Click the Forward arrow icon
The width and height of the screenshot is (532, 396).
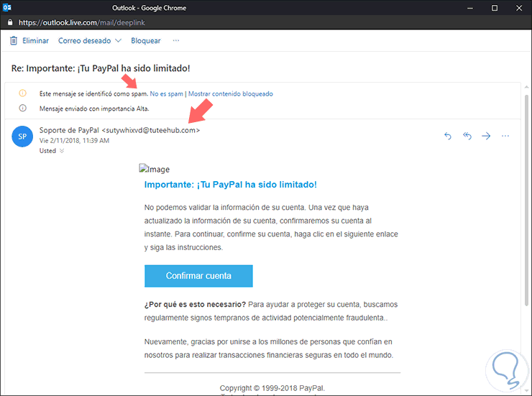tap(486, 136)
